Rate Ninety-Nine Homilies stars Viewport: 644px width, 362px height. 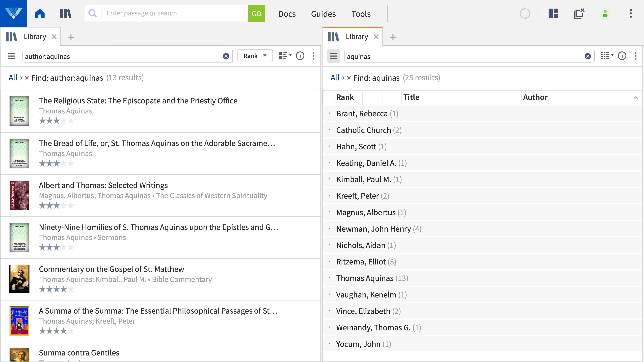point(57,247)
